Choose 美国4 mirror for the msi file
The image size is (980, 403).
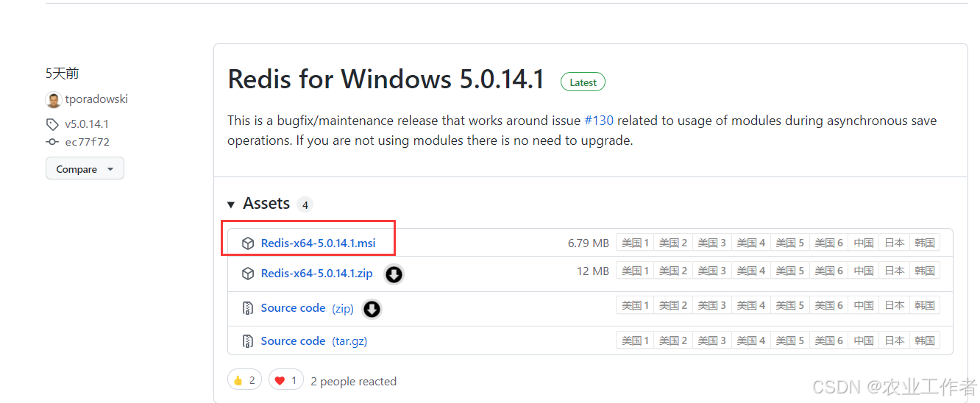tap(751, 243)
